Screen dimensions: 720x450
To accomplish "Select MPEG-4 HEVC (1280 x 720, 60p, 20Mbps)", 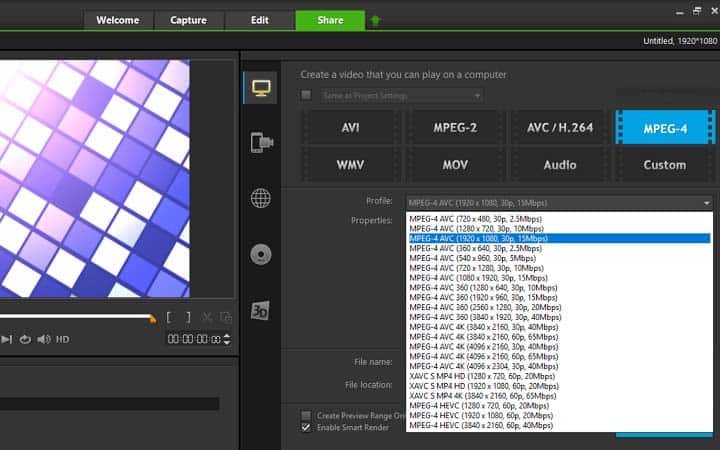I will pos(559,405).
